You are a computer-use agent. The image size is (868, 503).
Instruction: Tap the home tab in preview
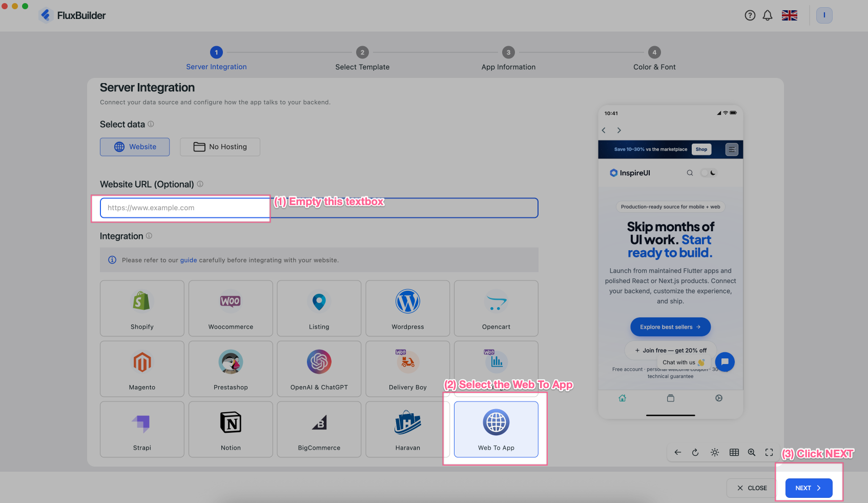pos(622,398)
